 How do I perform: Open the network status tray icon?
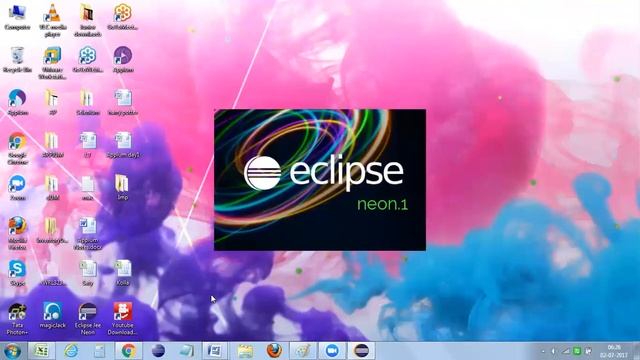(566, 351)
